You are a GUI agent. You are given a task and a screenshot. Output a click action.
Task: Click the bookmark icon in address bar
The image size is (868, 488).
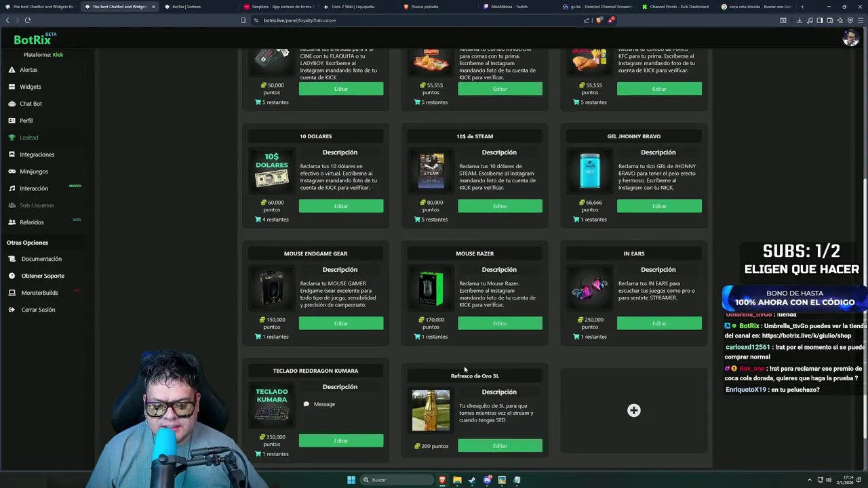pyautogui.click(x=243, y=20)
